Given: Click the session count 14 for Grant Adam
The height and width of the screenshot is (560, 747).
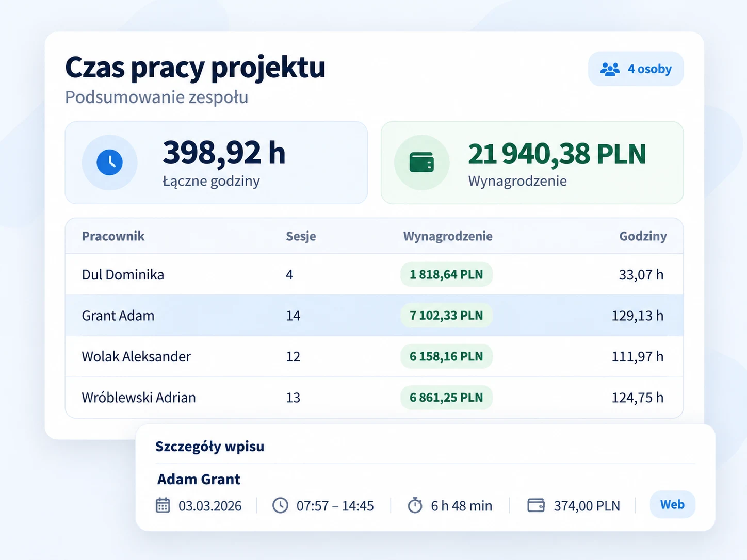Looking at the screenshot, I should coord(293,316).
